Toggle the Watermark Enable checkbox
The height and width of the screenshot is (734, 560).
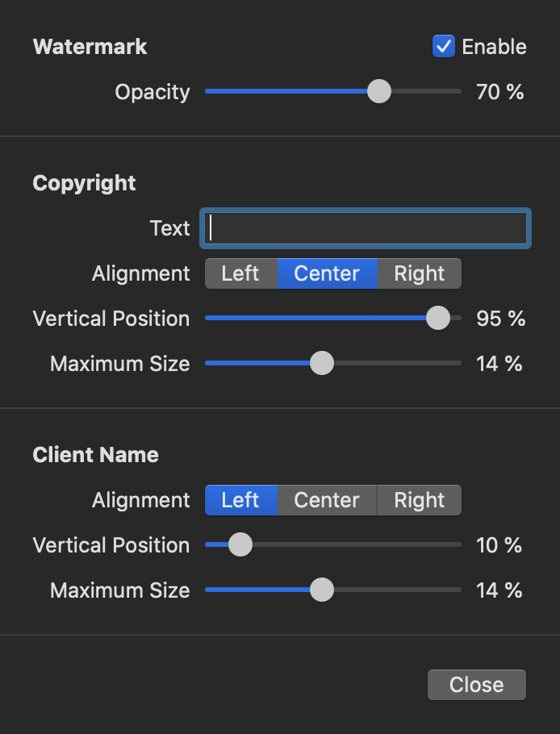pyautogui.click(x=444, y=47)
